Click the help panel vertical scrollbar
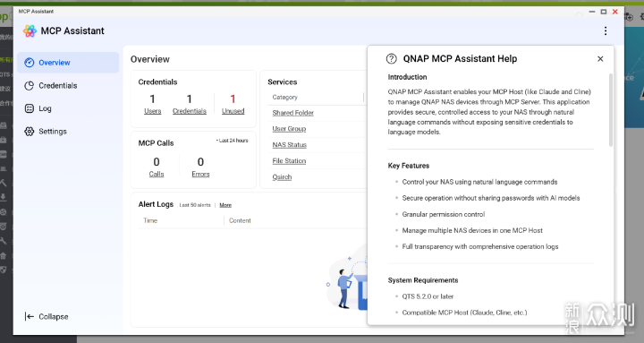 coord(611,110)
